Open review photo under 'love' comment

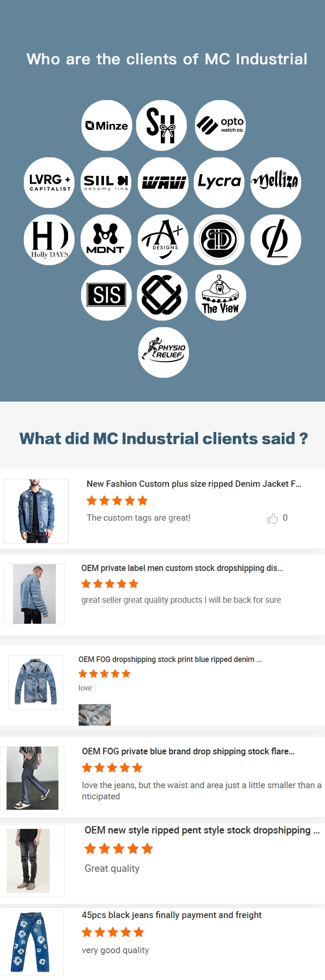pos(94,715)
